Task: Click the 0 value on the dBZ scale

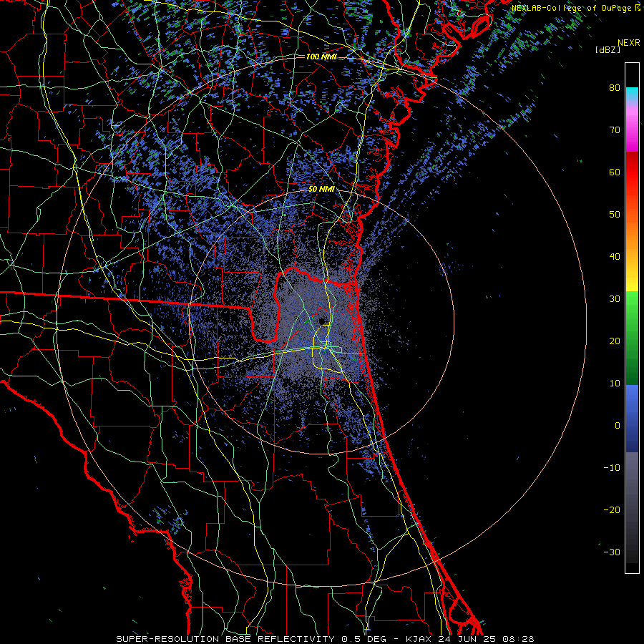Action: click(617, 426)
